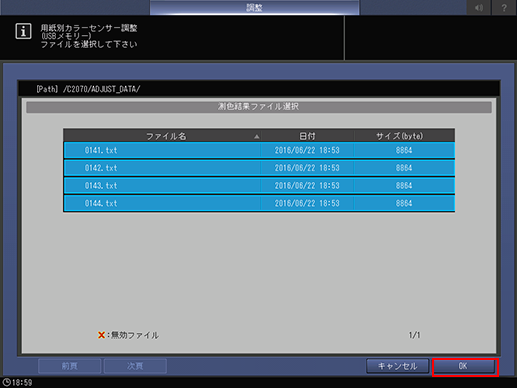Go to previous page with 前頁
This screenshot has height=388, width=517.
click(70, 366)
